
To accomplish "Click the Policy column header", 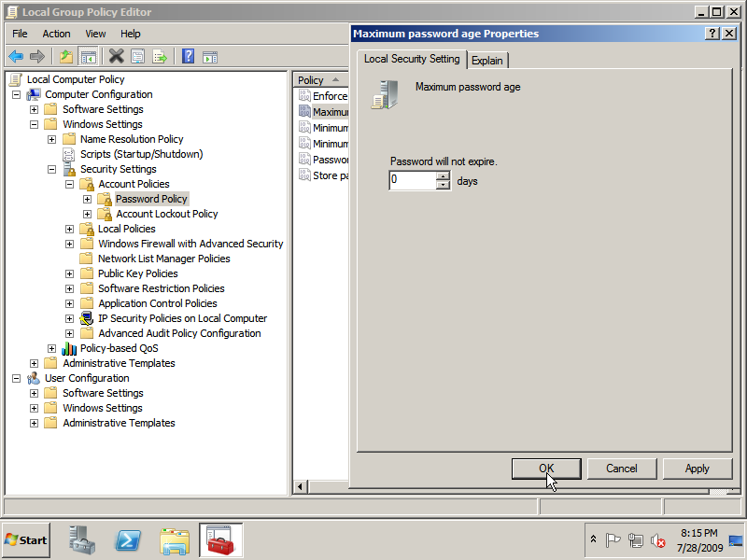I will 320,80.
